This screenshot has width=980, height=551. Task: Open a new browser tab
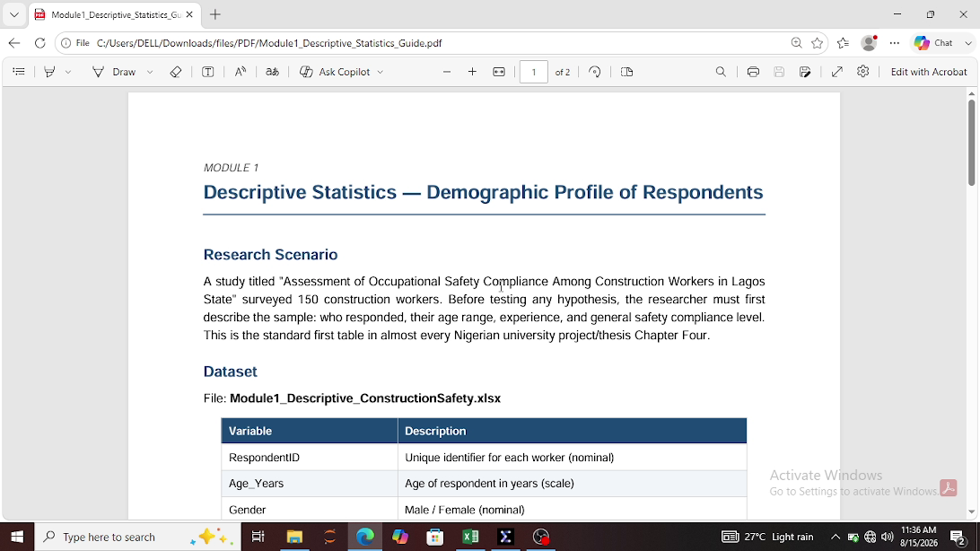coord(215,14)
